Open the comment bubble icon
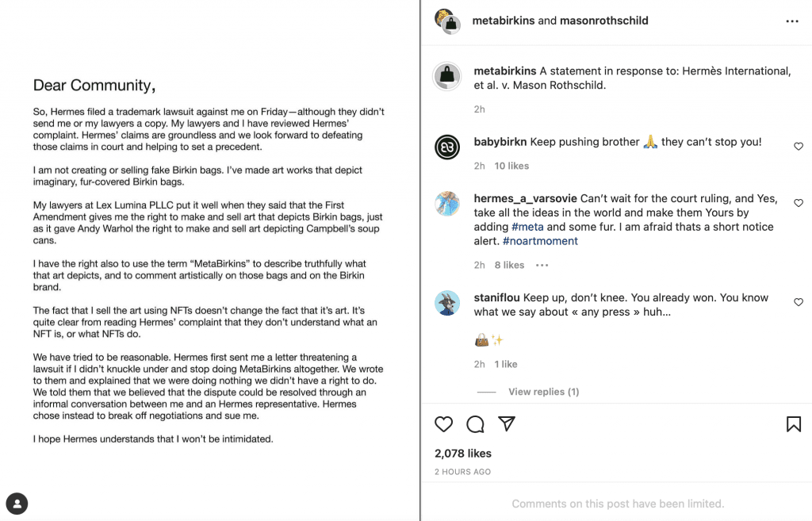The width and height of the screenshot is (812, 521). point(476,424)
